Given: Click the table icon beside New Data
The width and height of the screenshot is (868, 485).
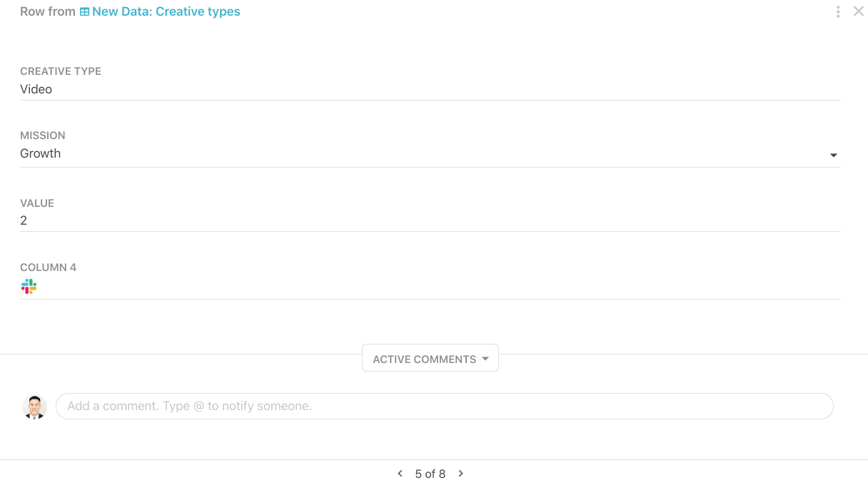Looking at the screenshot, I should click(84, 12).
